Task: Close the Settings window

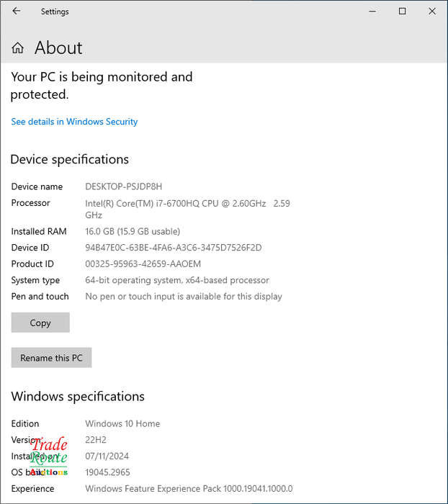Action: tap(432, 12)
